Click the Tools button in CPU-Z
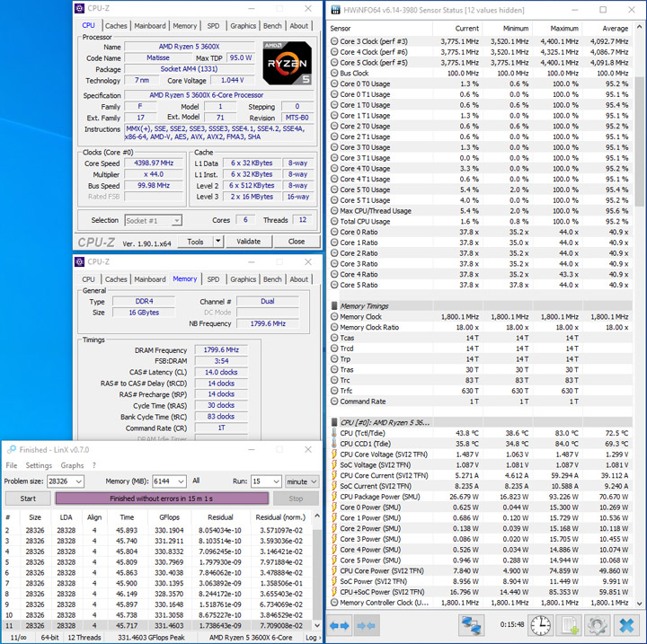 (x=195, y=242)
